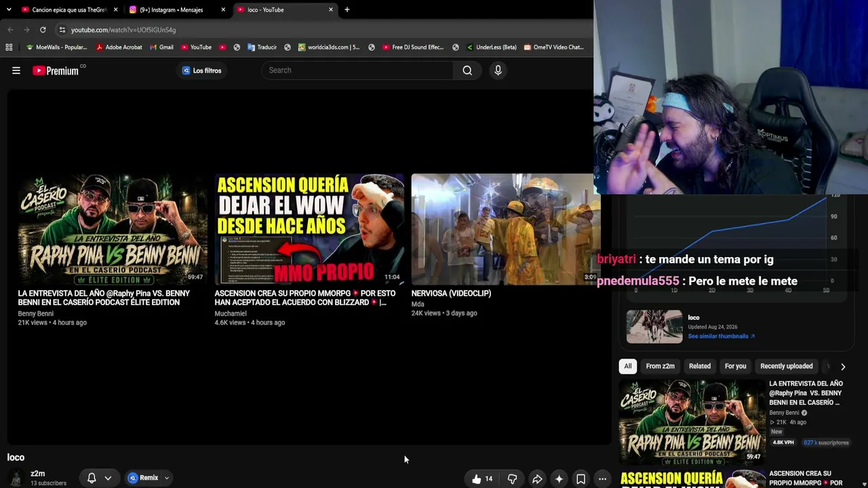Click the search magnifier button

point(467,70)
